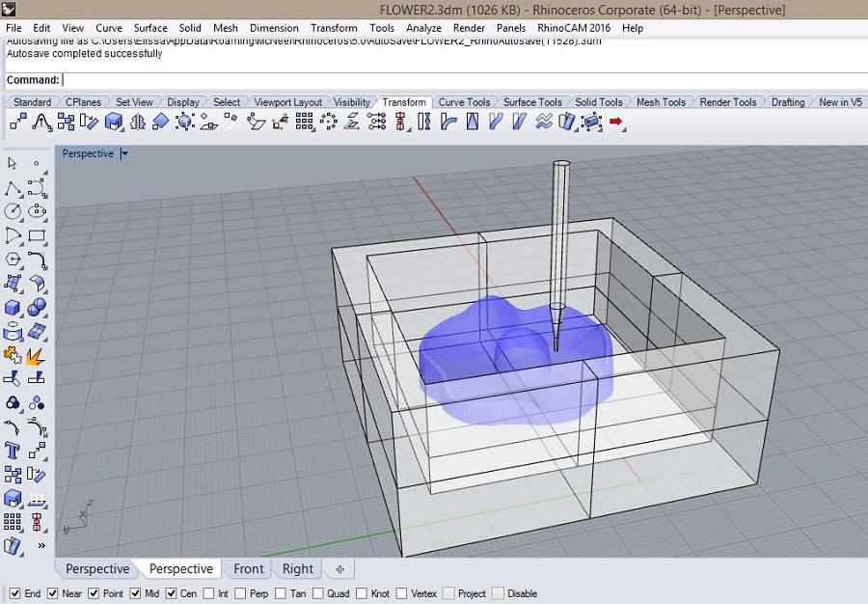
Task: Select the Align objects tool in top toolbar
Action: click(x=400, y=122)
